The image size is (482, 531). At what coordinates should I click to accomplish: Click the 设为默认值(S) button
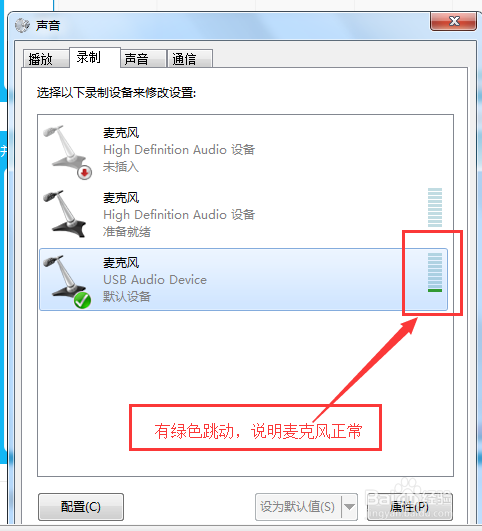tap(298, 507)
